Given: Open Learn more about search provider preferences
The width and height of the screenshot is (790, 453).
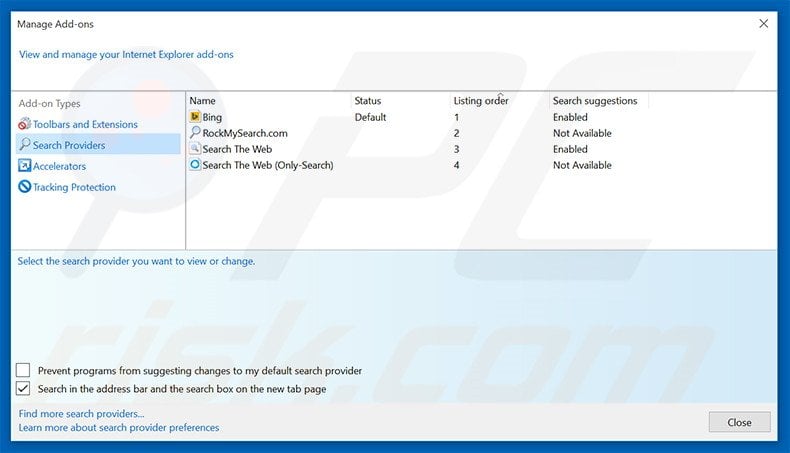Looking at the screenshot, I should point(119,427).
